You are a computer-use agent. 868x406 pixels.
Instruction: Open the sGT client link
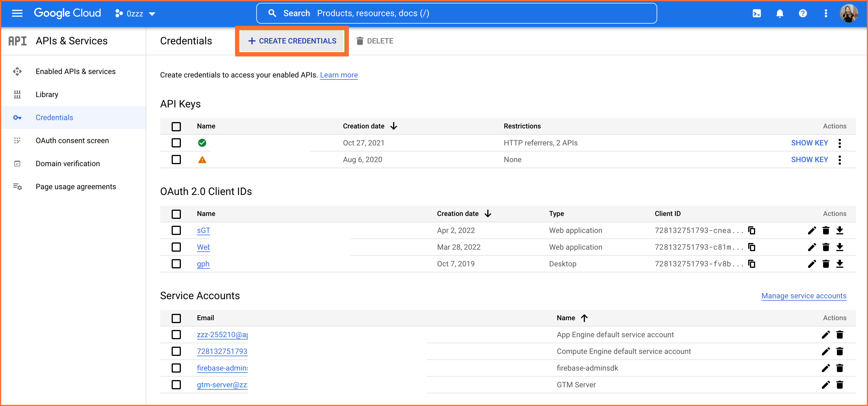[x=203, y=230]
